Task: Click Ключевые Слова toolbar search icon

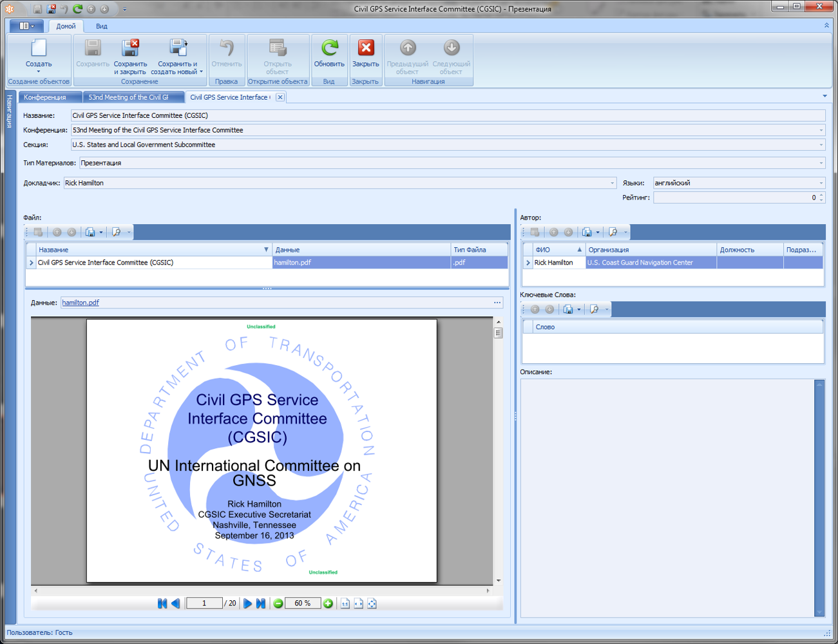Action: click(595, 309)
